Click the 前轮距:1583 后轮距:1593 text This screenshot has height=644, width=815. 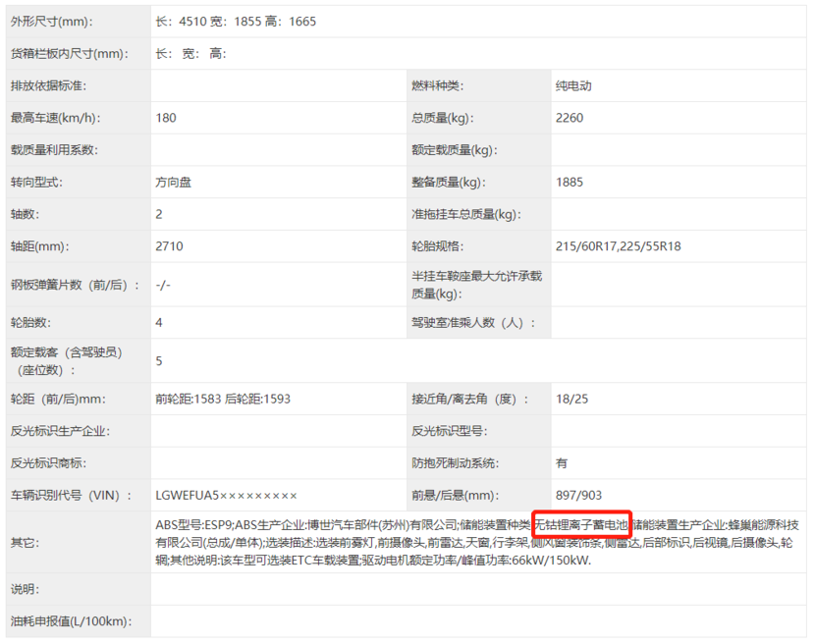point(223,400)
